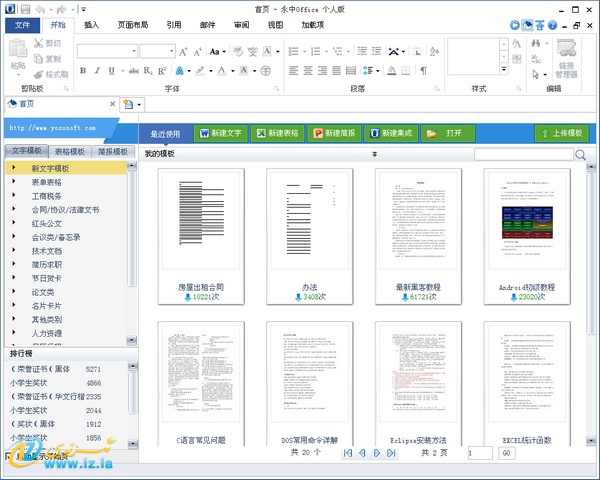Click the enclosed character icon
The height and width of the screenshot is (480, 600).
266,70
